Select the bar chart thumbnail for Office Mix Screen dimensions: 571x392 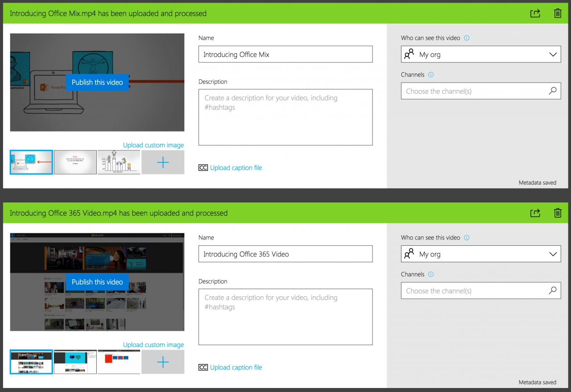(x=119, y=162)
